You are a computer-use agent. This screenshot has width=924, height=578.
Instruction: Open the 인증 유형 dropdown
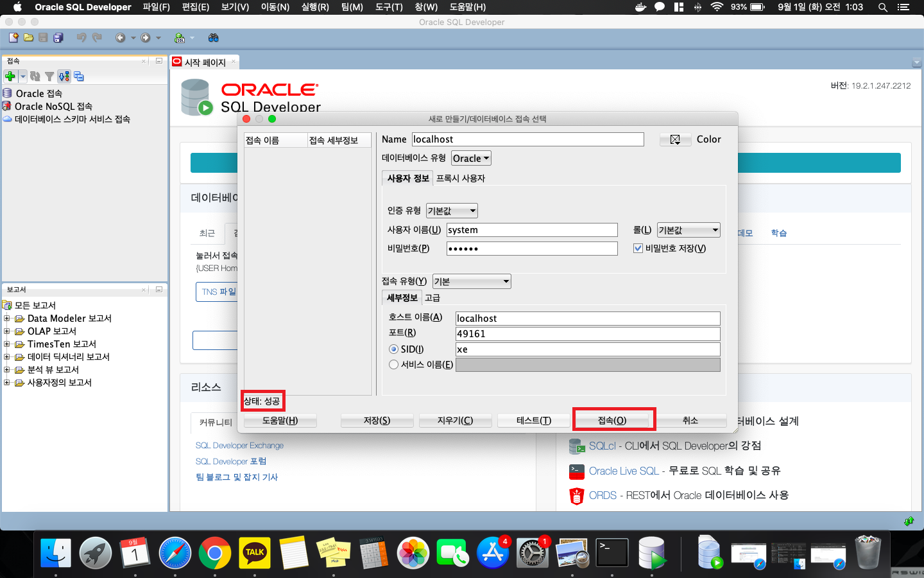tap(452, 211)
